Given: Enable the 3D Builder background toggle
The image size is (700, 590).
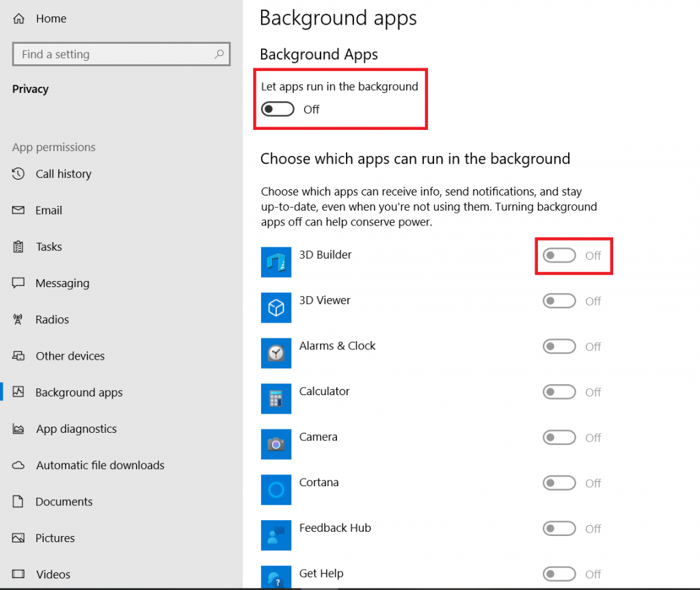Looking at the screenshot, I should pos(558,255).
